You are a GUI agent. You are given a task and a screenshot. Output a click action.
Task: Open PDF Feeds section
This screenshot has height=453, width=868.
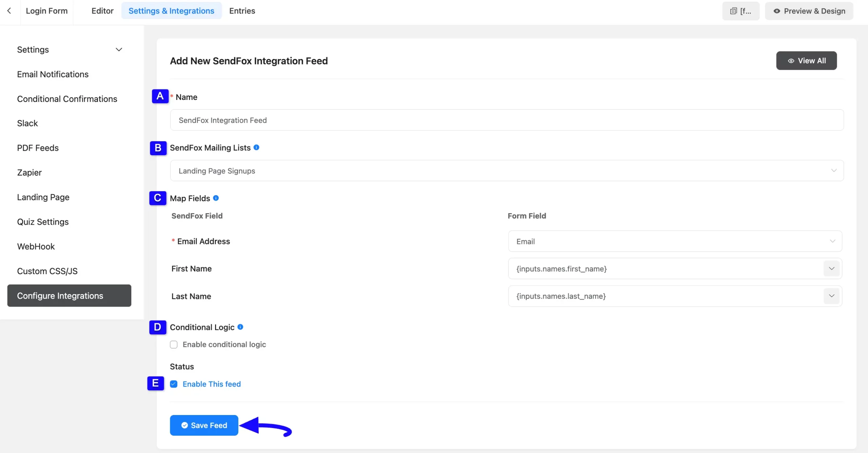[x=38, y=148]
